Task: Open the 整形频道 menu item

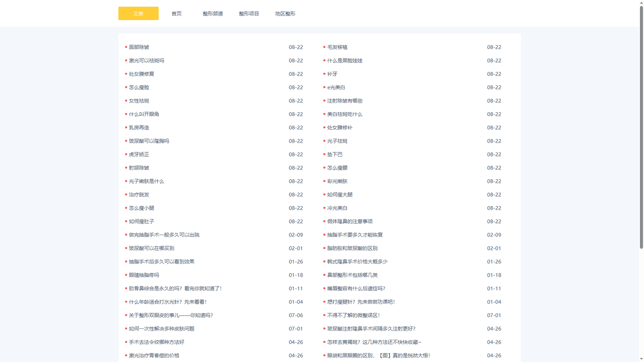Action: tap(213, 13)
